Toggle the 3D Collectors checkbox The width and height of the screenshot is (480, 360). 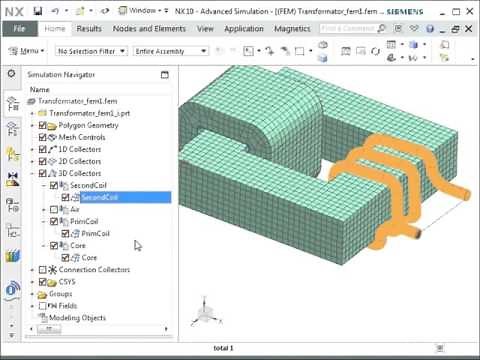[42, 173]
